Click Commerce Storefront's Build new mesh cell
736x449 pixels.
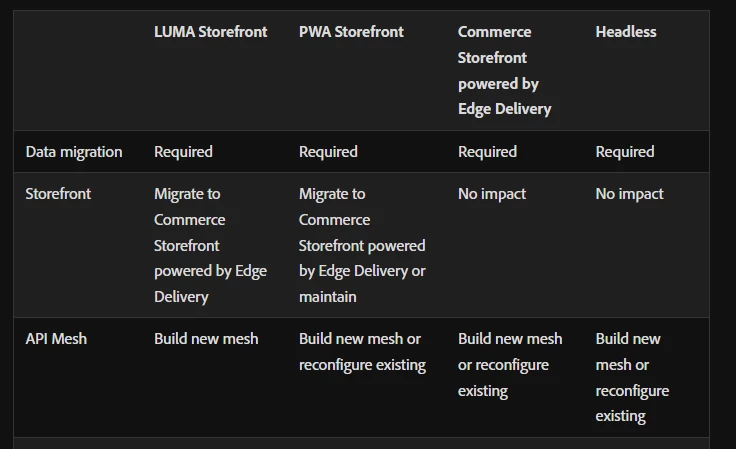point(510,365)
